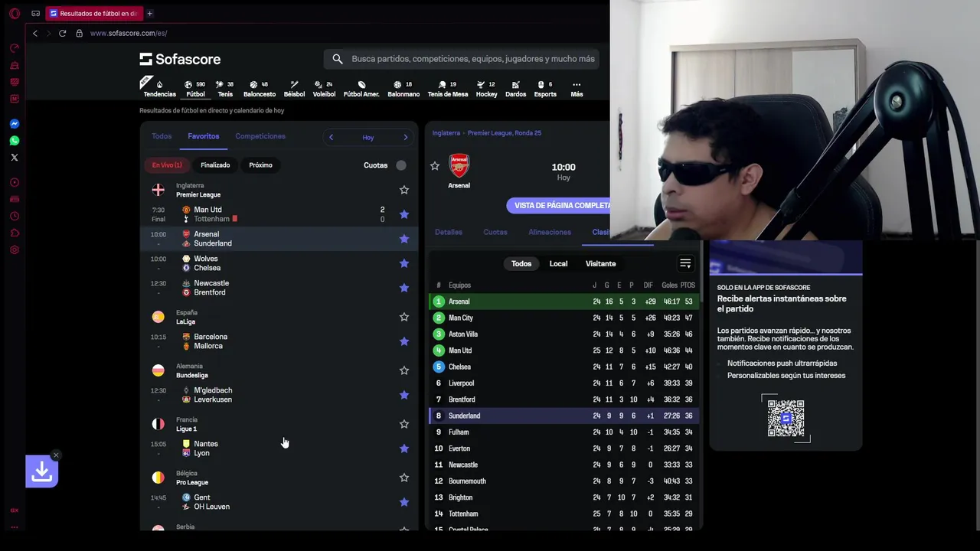Go back to previous page
The image size is (980, 551).
point(34,33)
